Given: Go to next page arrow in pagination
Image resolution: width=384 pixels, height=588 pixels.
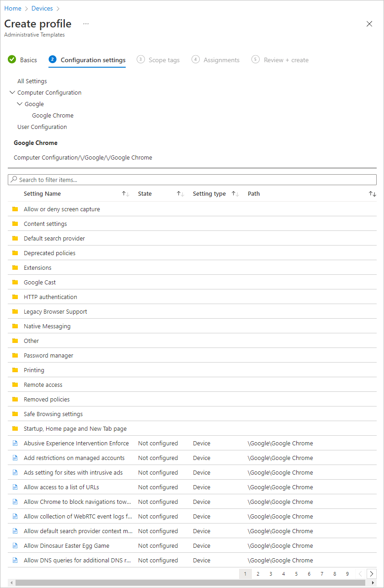Looking at the screenshot, I should pyautogui.click(x=372, y=574).
